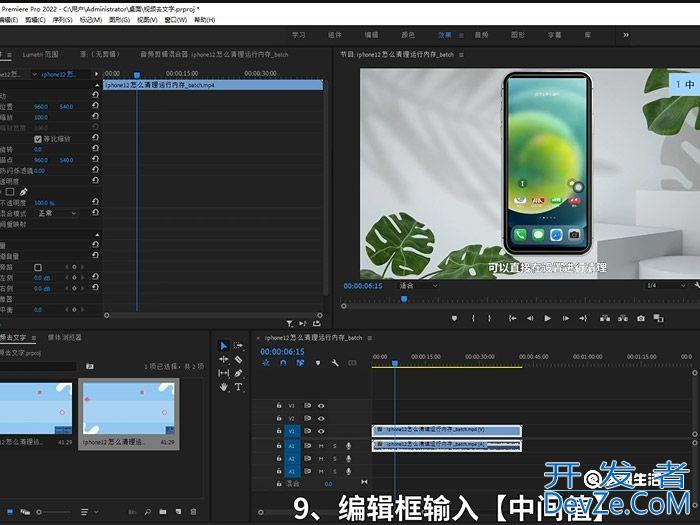The height and width of the screenshot is (525, 700).
Task: Open Comparison View button
Action: [658, 318]
